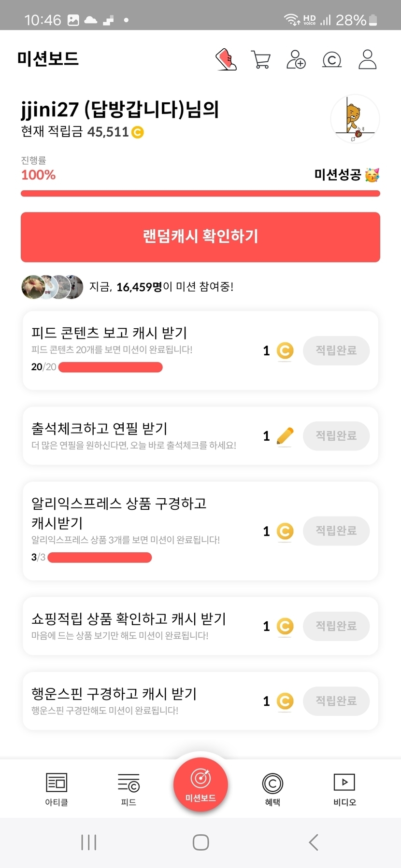Tap 적립완료 button for 쇼핑적립 mission
401x868 pixels.
pyautogui.click(x=336, y=626)
